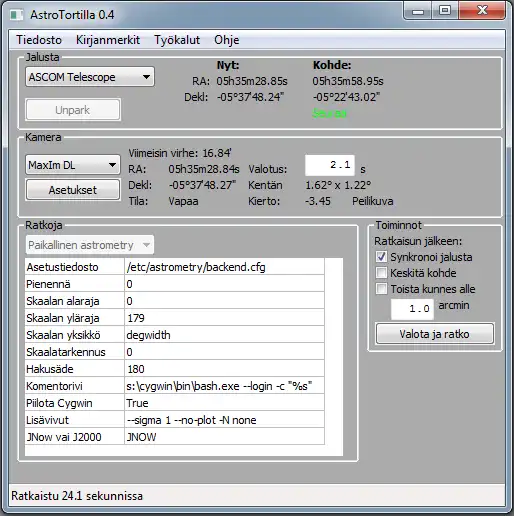Select the Asetustiedosto value /etc/astrometry/backend.cfg
514x516 pixels.
click(x=224, y=267)
